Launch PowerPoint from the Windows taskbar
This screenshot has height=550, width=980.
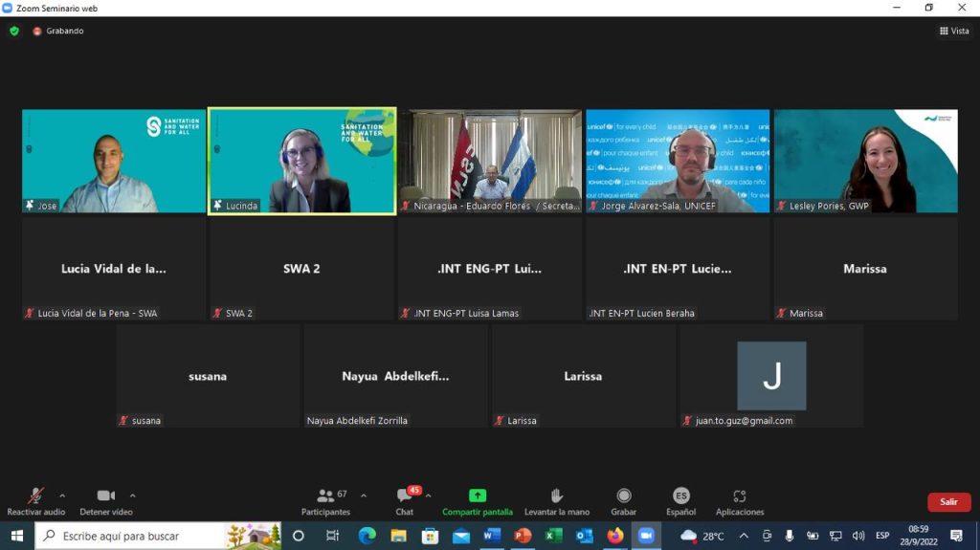pyautogui.click(x=523, y=536)
